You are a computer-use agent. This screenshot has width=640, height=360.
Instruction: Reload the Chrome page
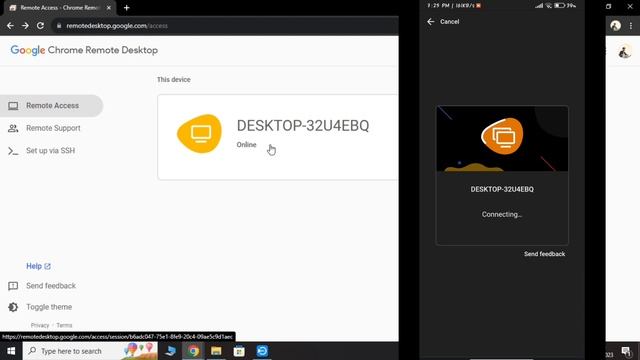pos(40,26)
